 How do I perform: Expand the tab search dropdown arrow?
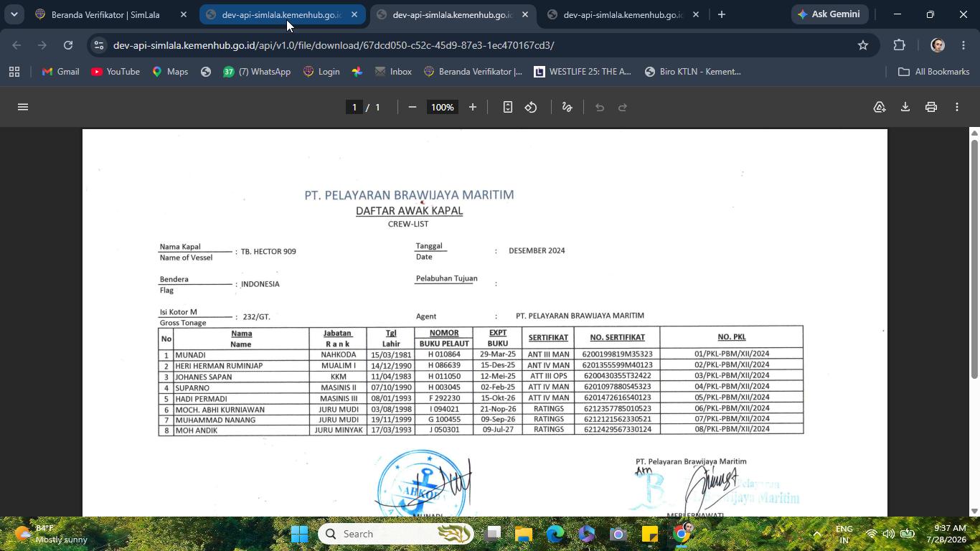click(x=14, y=14)
